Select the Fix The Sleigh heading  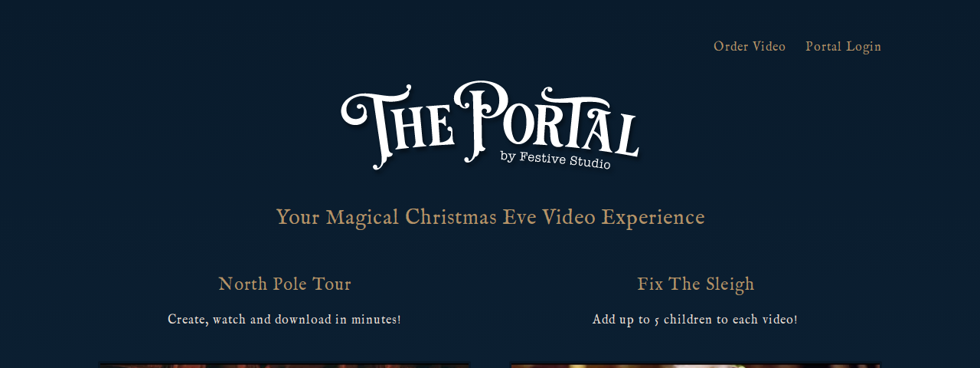point(696,284)
